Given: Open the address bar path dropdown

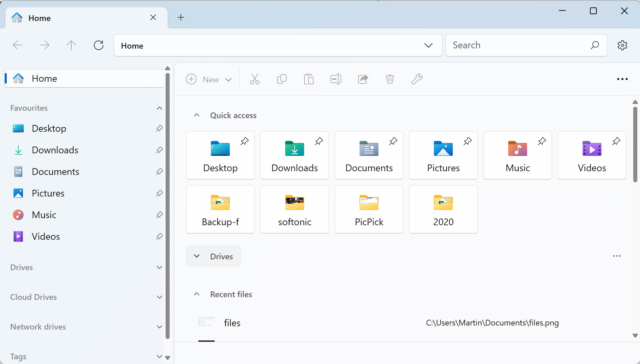Looking at the screenshot, I should 428,45.
